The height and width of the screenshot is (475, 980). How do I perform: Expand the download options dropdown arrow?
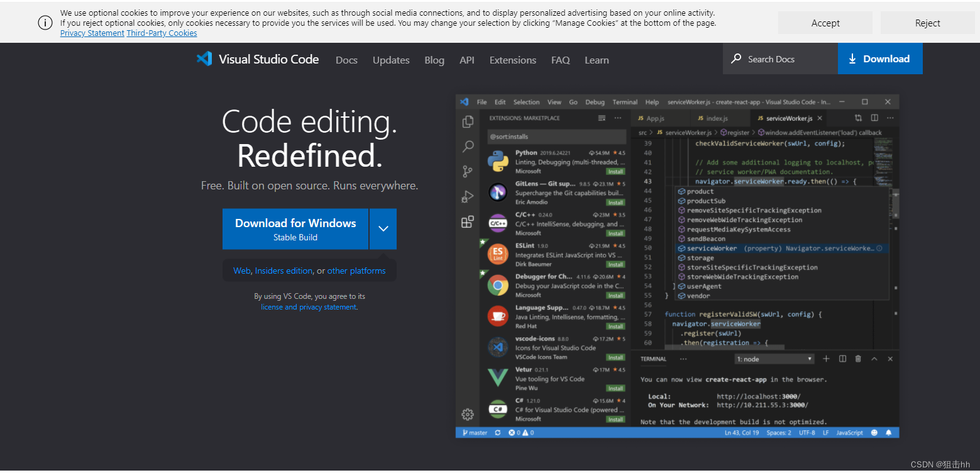pos(383,228)
